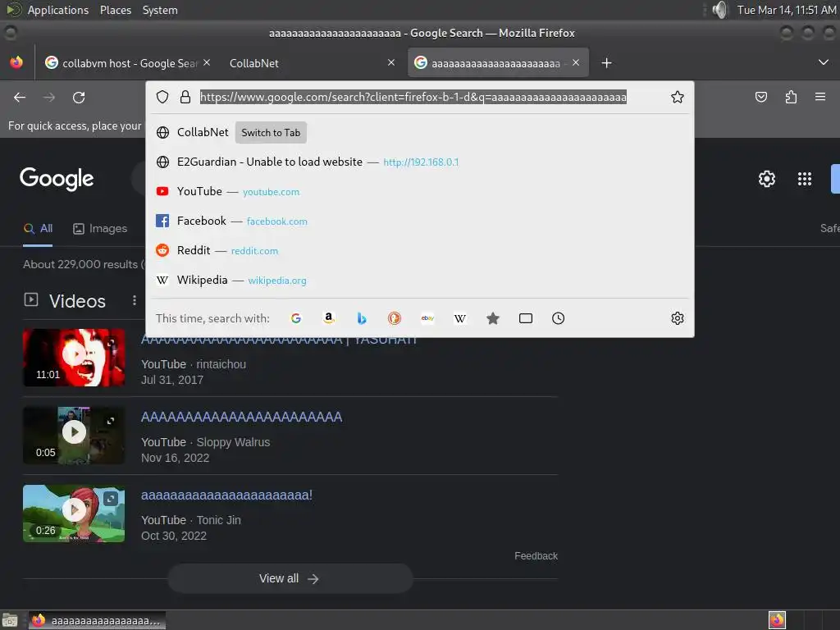Choose the Reddit suggestion

pos(419,250)
